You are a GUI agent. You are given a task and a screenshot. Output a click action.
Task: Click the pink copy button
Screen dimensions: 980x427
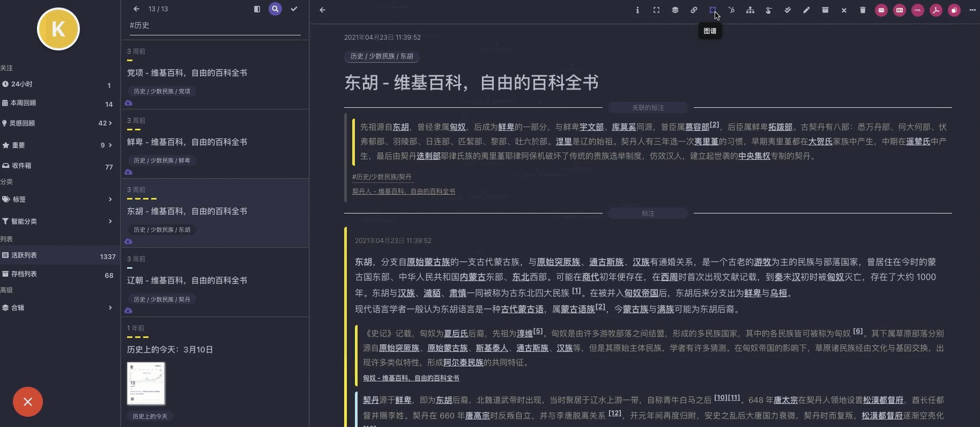[954, 10]
